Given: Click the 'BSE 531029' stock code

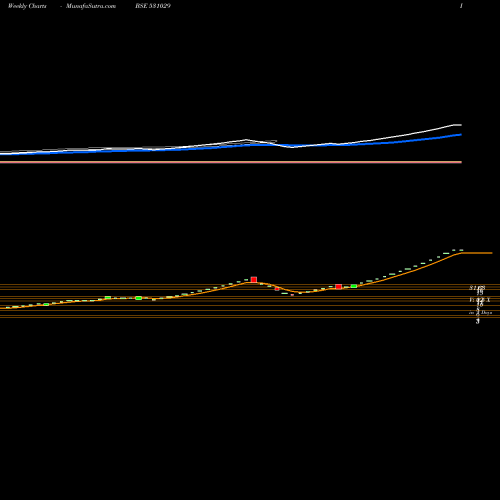Looking at the screenshot, I should (153, 6).
